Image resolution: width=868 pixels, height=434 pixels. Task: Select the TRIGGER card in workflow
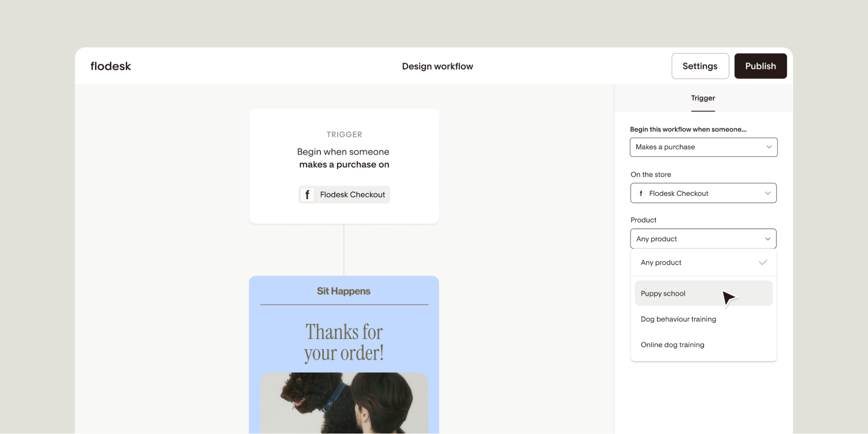pos(344,166)
